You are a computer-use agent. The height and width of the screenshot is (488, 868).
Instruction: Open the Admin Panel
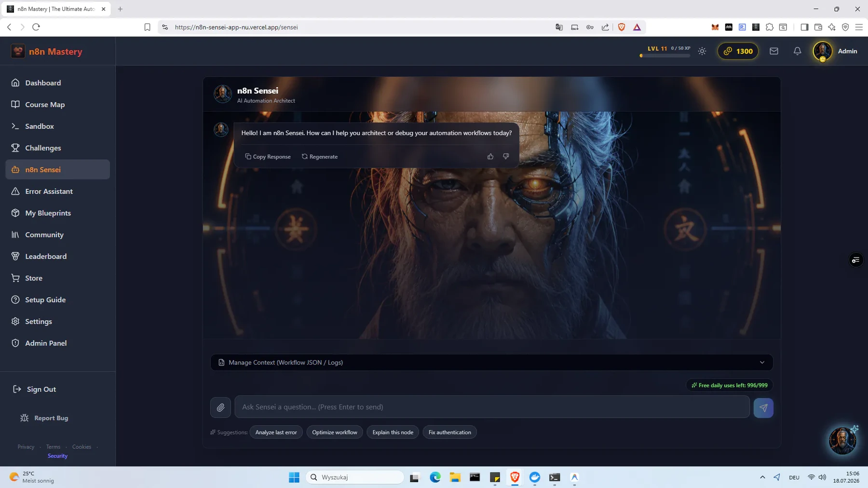pyautogui.click(x=58, y=343)
